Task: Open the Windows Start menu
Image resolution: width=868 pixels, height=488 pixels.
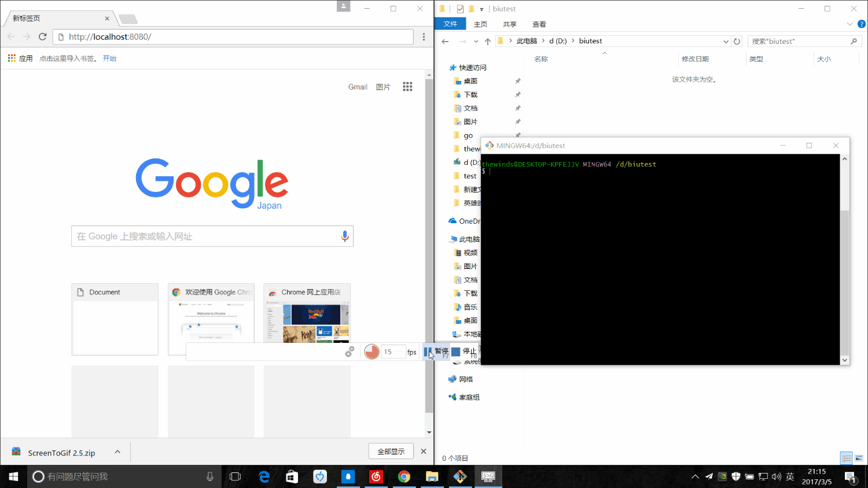Action: pyautogui.click(x=13, y=476)
